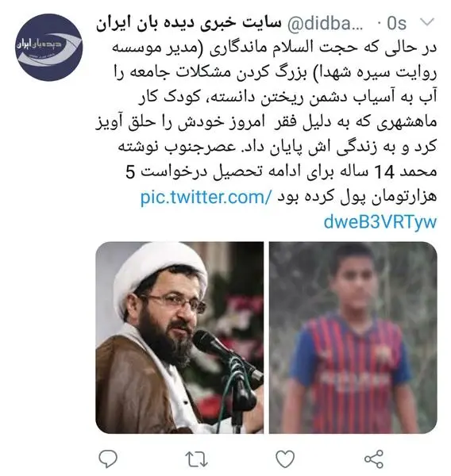Click the dweB3VRTyw link text
Image resolution: width=451 pixels, height=476 pixels.
pyautogui.click(x=380, y=222)
